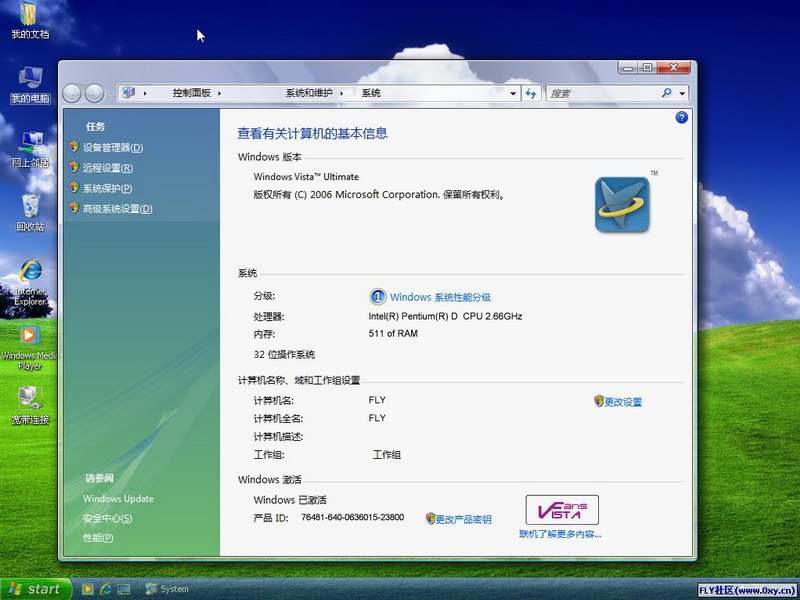Viewport: 800px width, 600px height.
Task: Open 远程设置(R) task link
Action: click(x=108, y=168)
